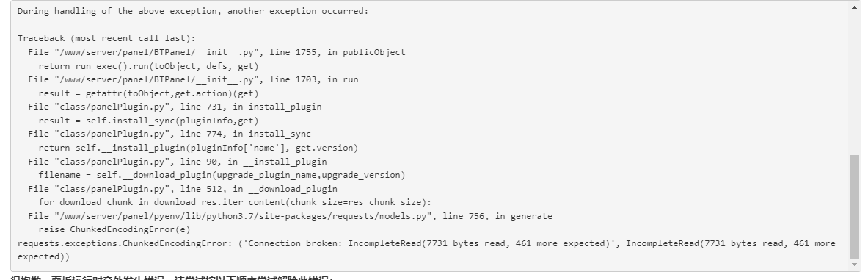The image size is (868, 280).
Task: Click the requests/models.py line 756 entry
Action: point(290,215)
